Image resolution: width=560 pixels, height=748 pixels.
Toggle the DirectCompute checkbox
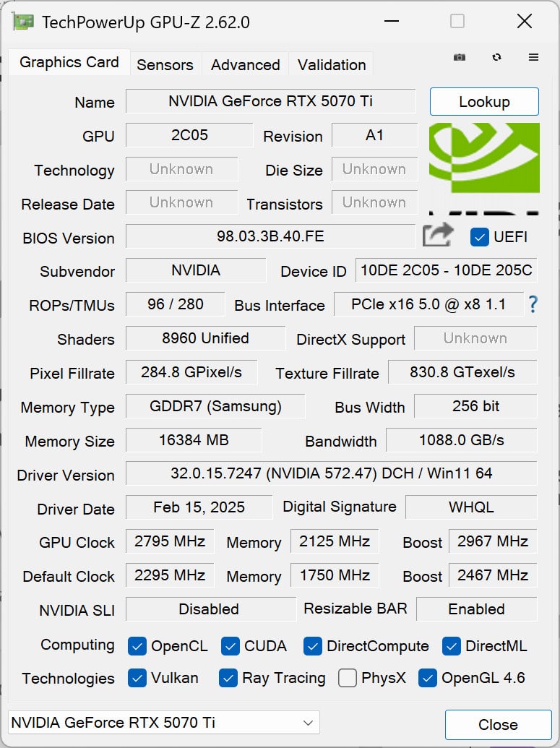312,646
